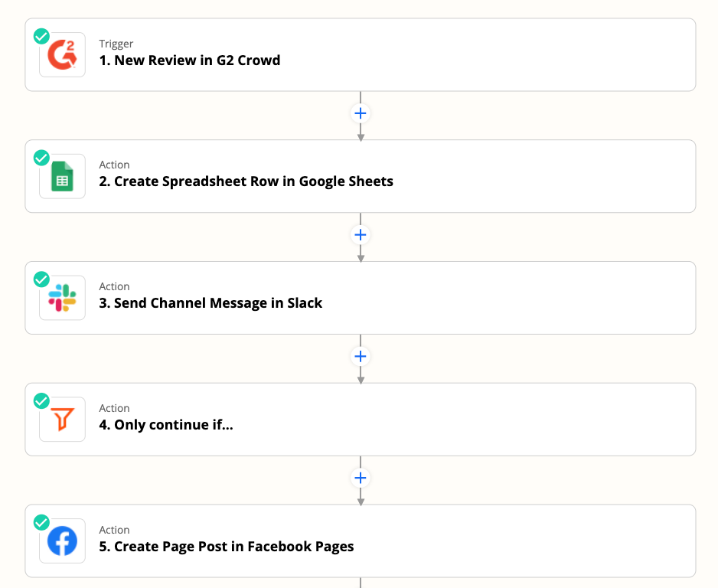718x588 pixels.
Task: Open step 4 Only continue if...
Action: (361, 420)
